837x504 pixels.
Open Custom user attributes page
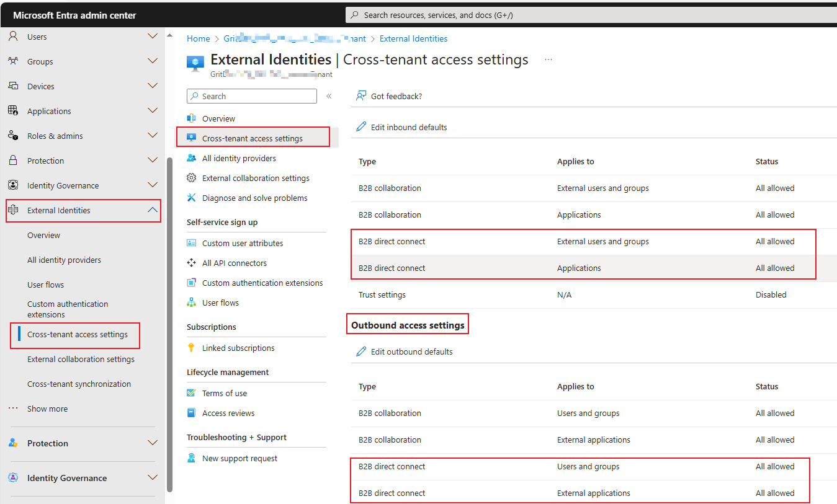[x=243, y=243]
